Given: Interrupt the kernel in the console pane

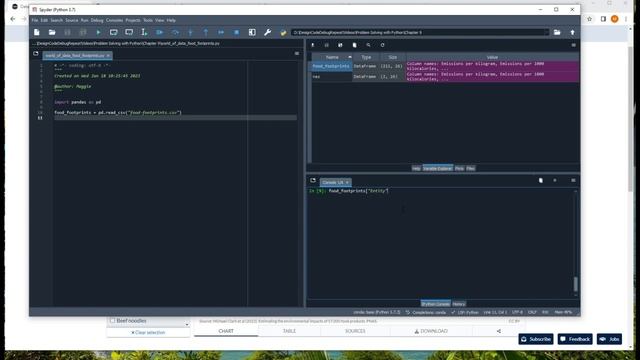Looking at the screenshot, I should [555, 180].
